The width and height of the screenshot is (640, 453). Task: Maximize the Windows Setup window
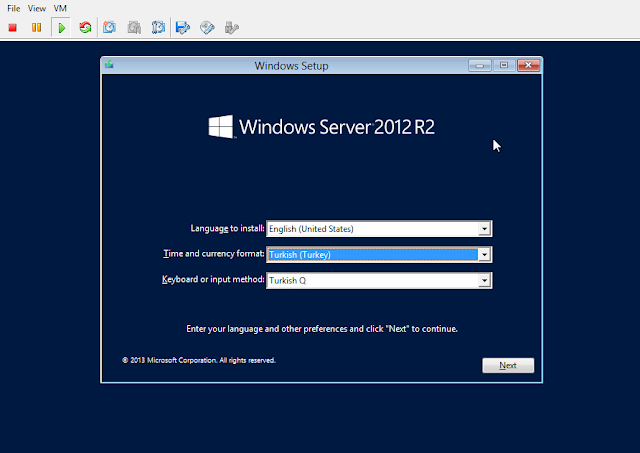(x=504, y=65)
